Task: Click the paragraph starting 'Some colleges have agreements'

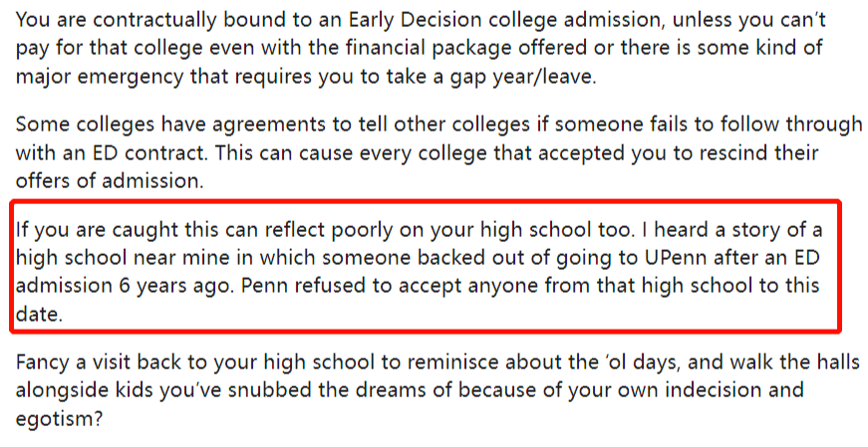Action: coord(438,152)
